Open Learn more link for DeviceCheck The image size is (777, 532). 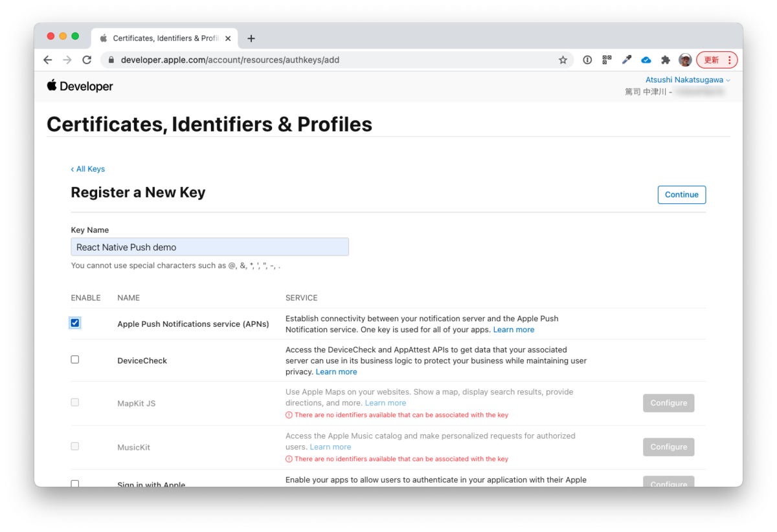coord(336,371)
